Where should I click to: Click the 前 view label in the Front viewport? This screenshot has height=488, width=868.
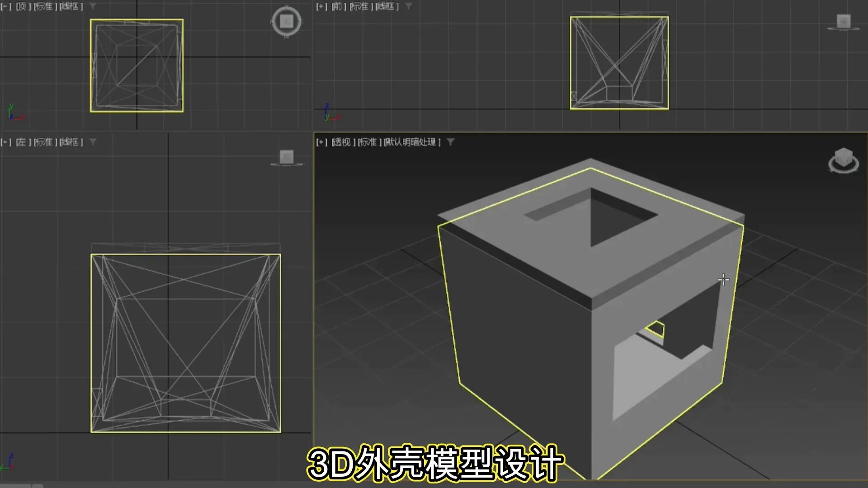[x=338, y=6]
